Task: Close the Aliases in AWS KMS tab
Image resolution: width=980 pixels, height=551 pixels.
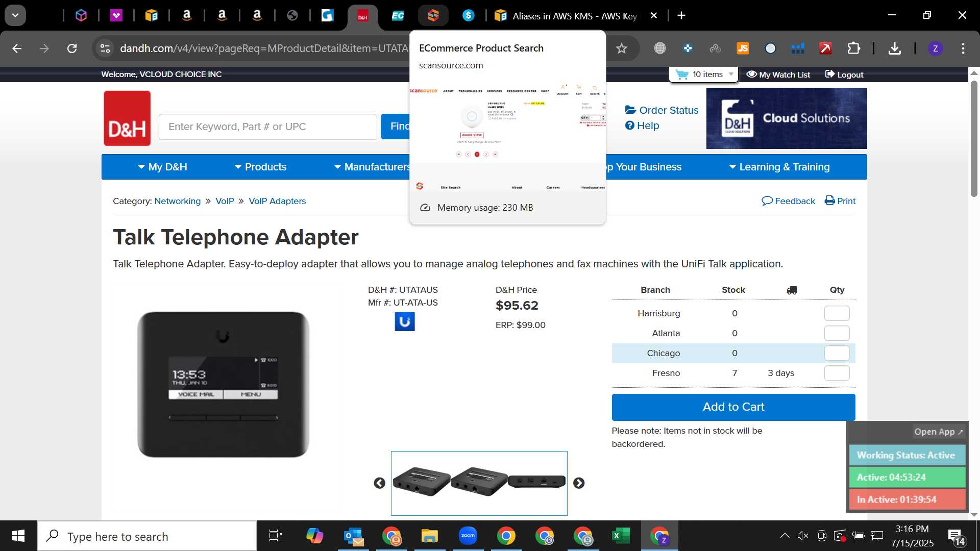Action: pos(653,16)
